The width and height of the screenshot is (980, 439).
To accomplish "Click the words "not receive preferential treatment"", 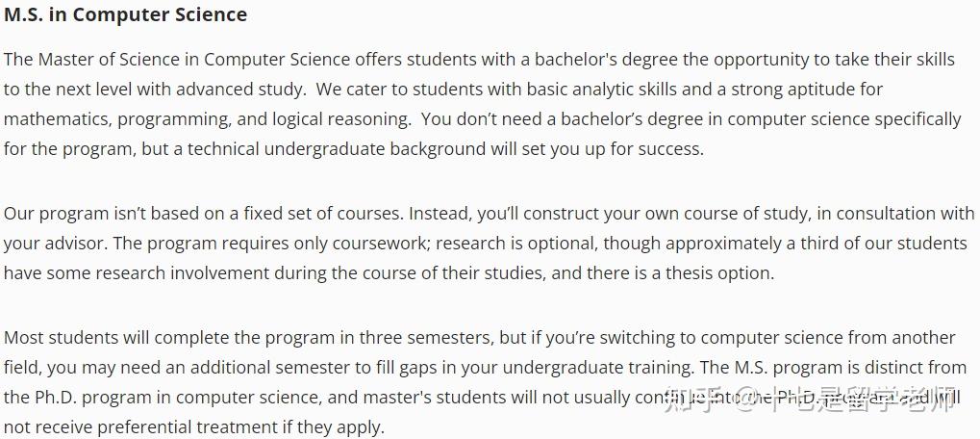I will coord(135,426).
